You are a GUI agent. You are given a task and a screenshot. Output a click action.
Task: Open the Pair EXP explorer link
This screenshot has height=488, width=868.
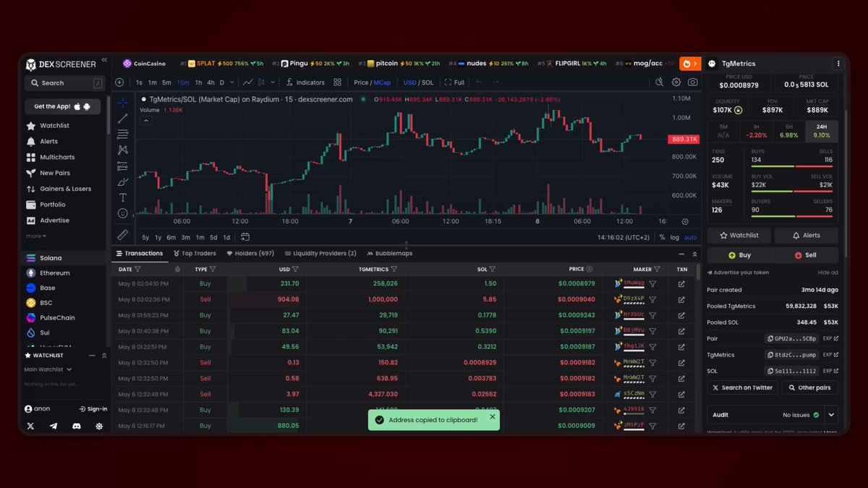[830, 338]
